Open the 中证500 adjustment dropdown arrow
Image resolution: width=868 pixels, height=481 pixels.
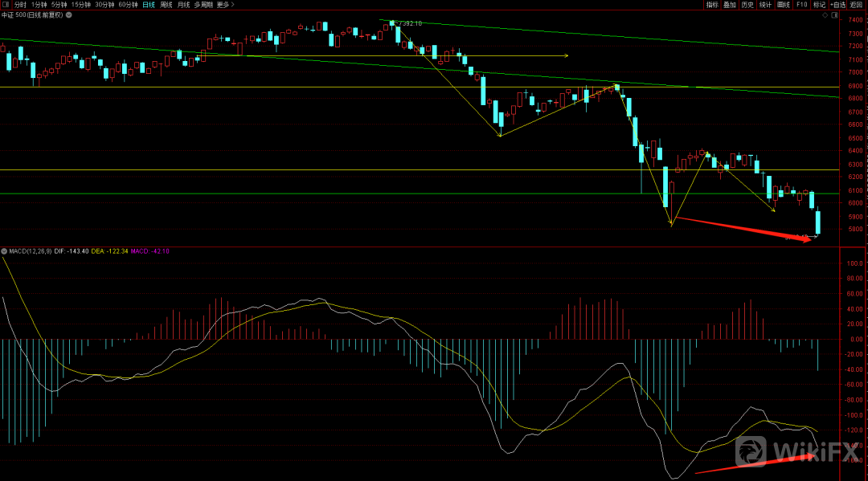coord(71,15)
